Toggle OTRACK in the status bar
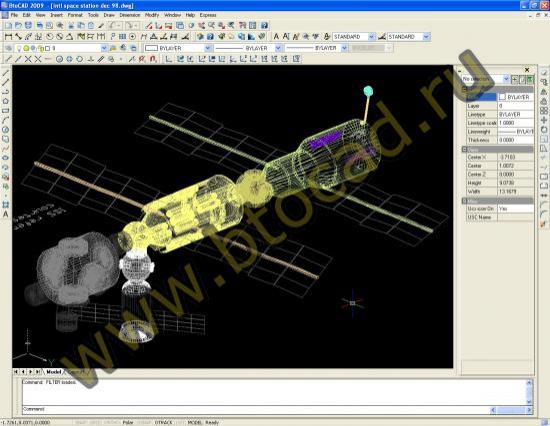 click(163, 422)
